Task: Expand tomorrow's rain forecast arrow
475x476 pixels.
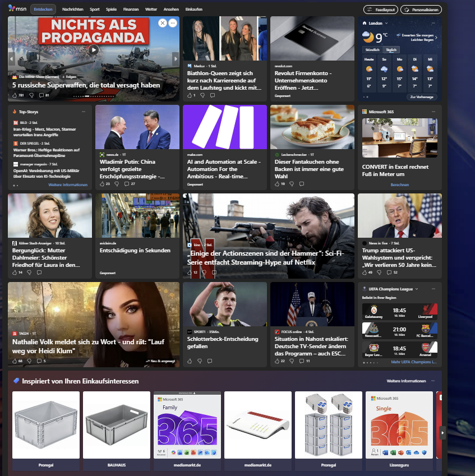Action: point(436,38)
